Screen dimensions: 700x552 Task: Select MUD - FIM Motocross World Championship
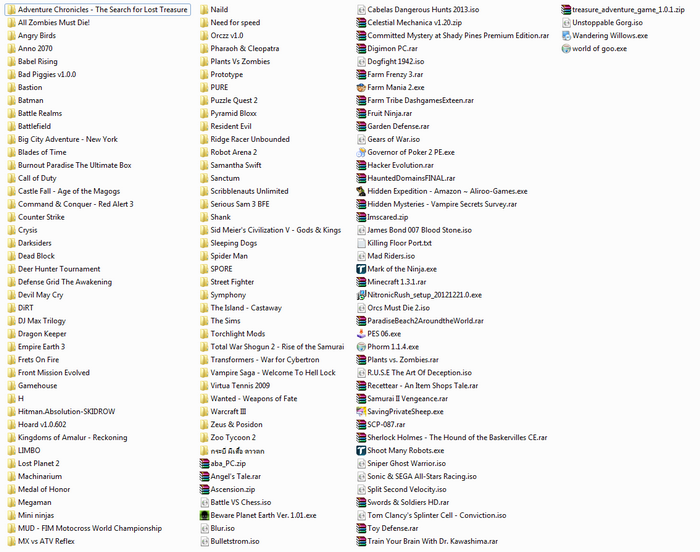click(x=90, y=528)
